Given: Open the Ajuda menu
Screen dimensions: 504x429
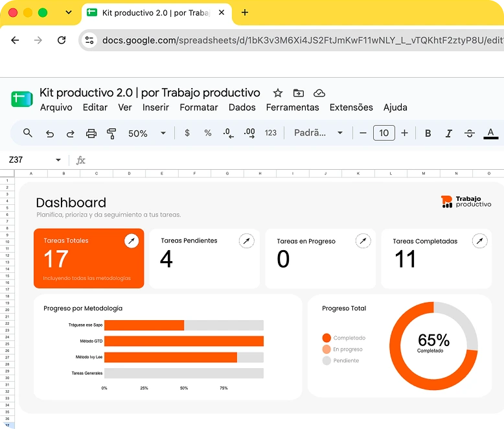Looking at the screenshot, I should [x=395, y=108].
